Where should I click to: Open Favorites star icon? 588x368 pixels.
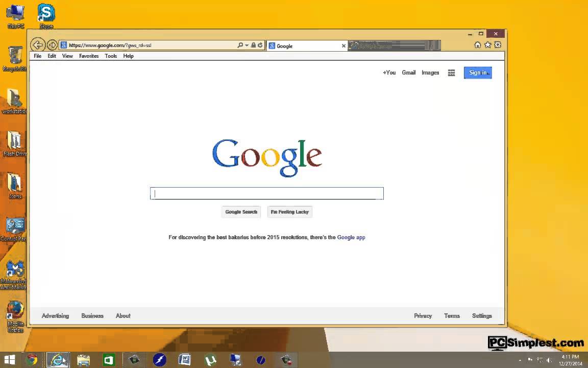click(487, 45)
